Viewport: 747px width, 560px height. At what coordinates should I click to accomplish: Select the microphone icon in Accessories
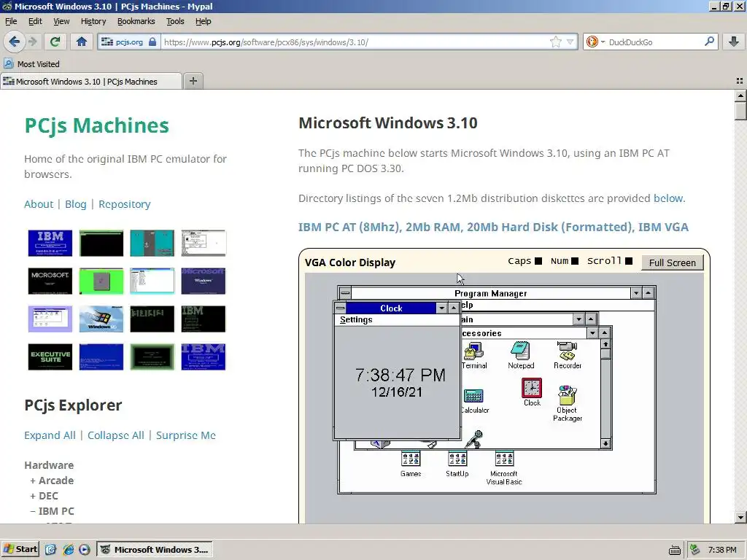(474, 439)
